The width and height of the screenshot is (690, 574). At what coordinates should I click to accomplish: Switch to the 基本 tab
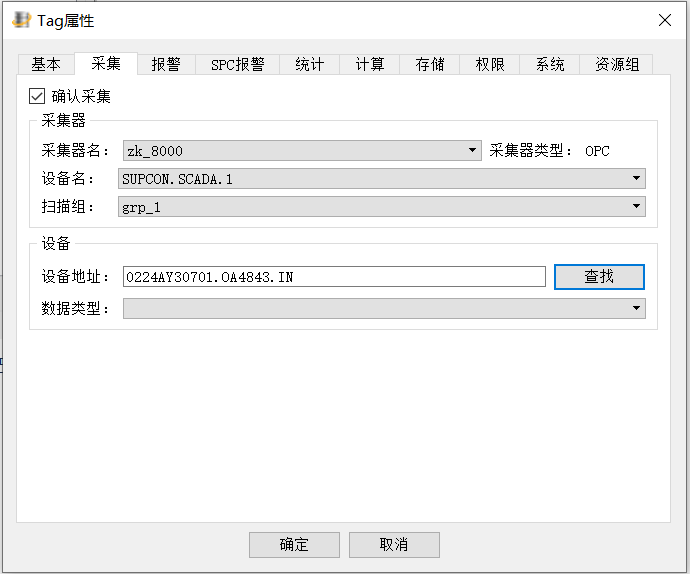46,65
